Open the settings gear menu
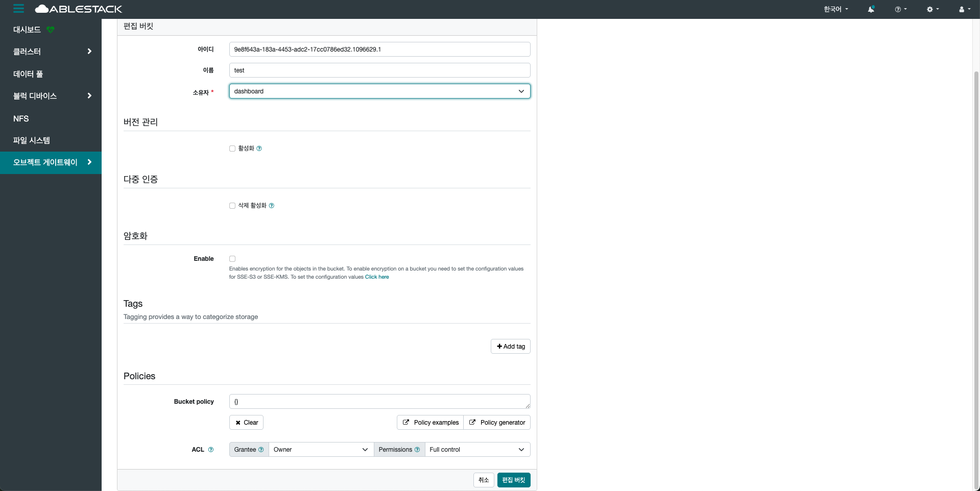The width and height of the screenshot is (980, 491). 933,9
